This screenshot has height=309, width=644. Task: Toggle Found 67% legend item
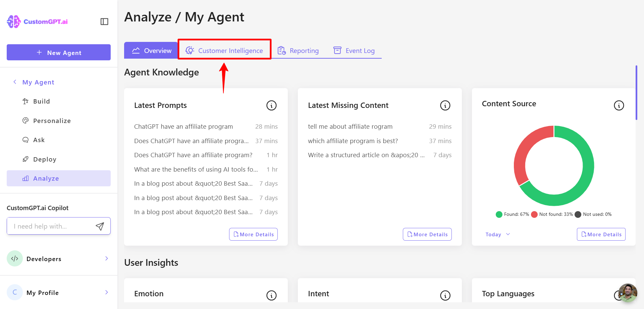tap(512, 214)
